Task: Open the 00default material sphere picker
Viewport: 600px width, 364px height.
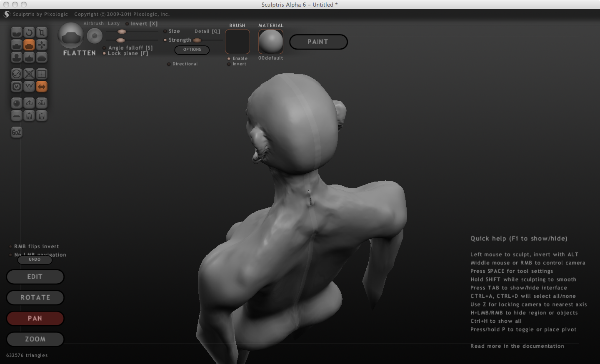Action: [271, 42]
